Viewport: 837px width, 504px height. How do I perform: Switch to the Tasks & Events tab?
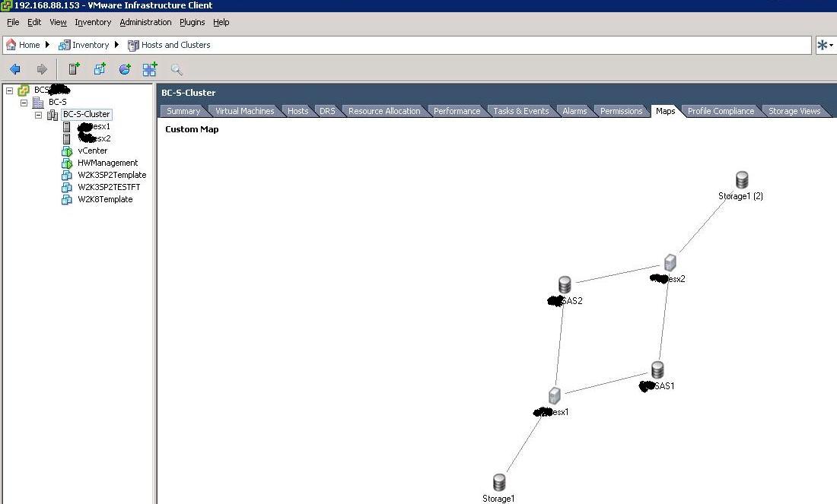pos(521,111)
